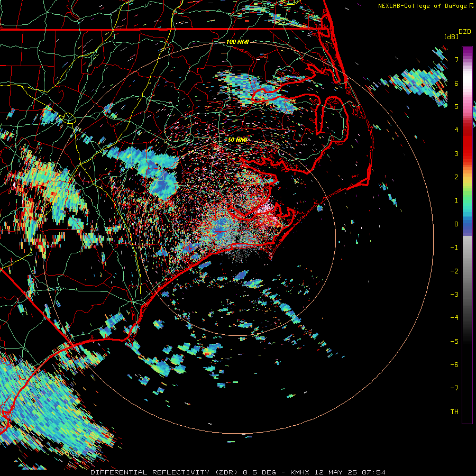The height and width of the screenshot is (476, 476).
Task: Click the -4 value on color scale
Action: coord(454,318)
